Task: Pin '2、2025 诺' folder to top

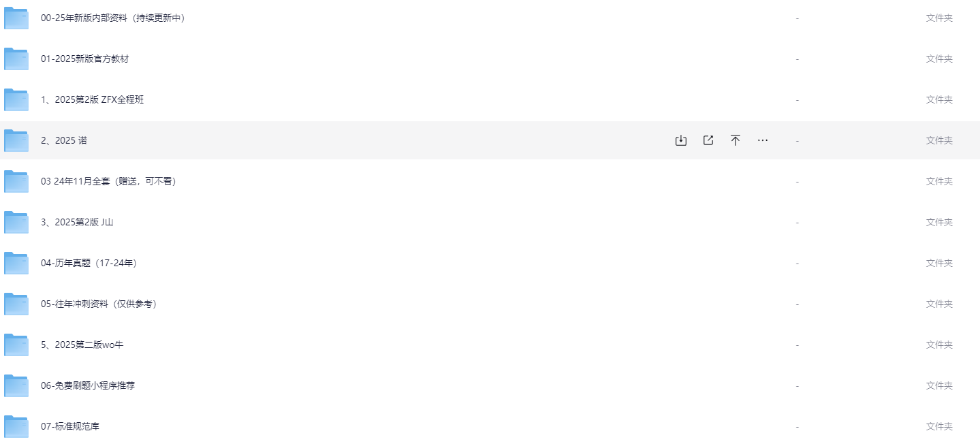Action: 736,140
